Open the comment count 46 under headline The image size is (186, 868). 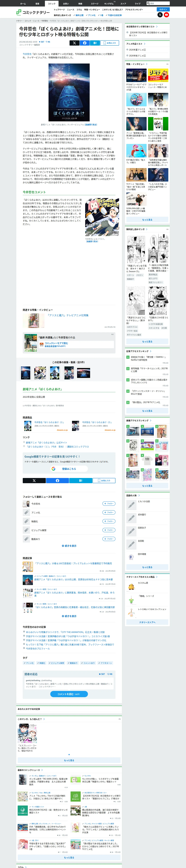48,42
